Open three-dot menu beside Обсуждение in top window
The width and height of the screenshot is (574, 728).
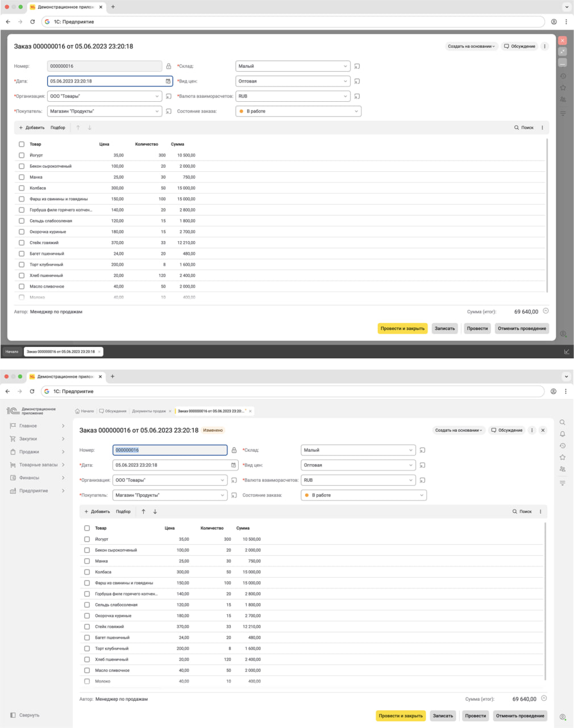click(x=544, y=46)
